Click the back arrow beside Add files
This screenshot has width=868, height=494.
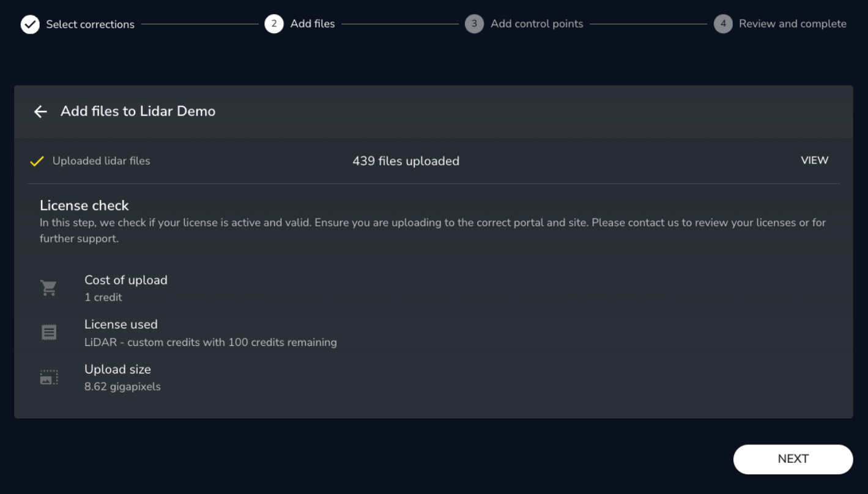pos(40,111)
